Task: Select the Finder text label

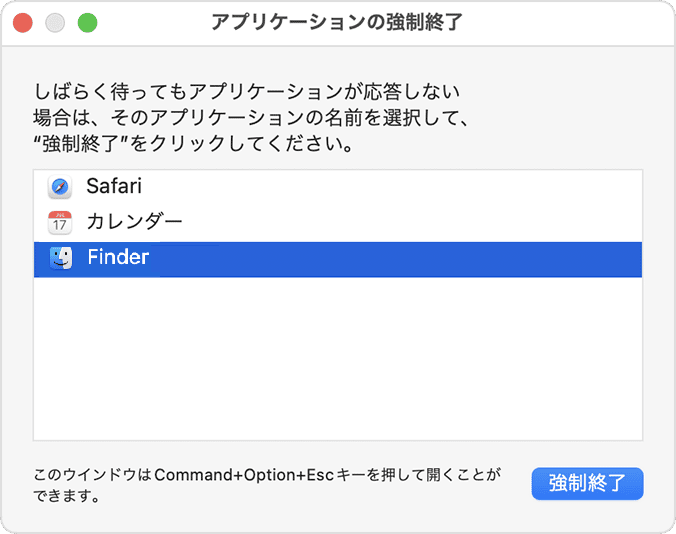Action: click(x=118, y=258)
